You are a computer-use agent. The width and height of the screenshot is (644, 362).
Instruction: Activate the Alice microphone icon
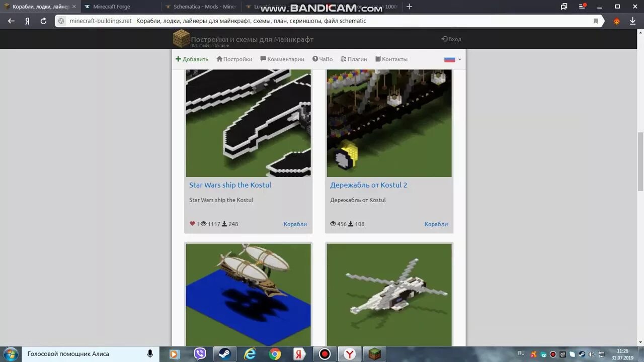pyautogui.click(x=150, y=354)
